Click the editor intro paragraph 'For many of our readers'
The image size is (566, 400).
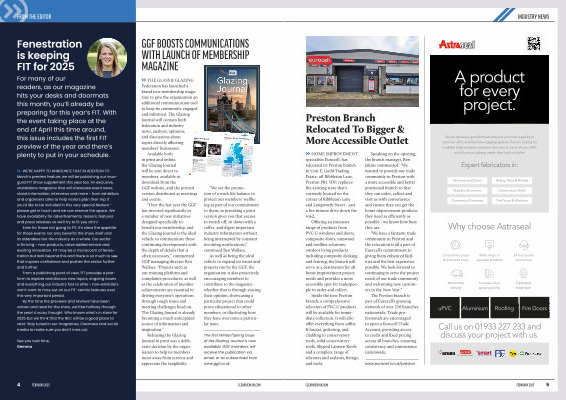click(66, 117)
